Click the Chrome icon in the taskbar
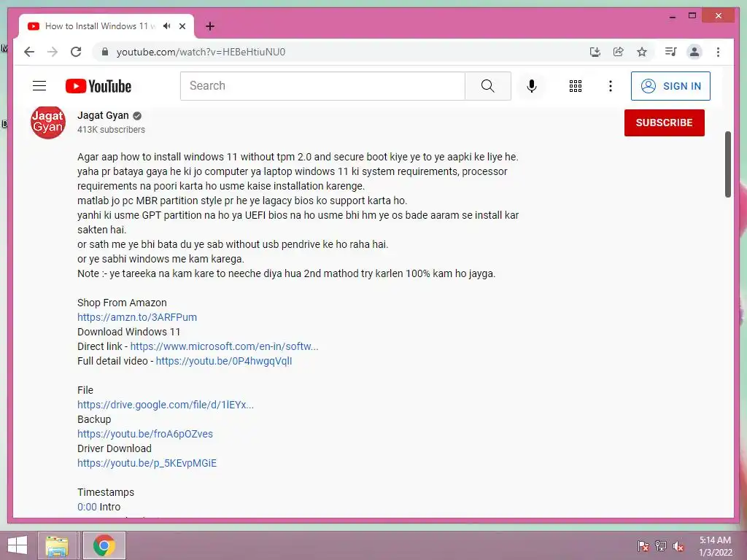This screenshot has width=747, height=560. [104, 545]
